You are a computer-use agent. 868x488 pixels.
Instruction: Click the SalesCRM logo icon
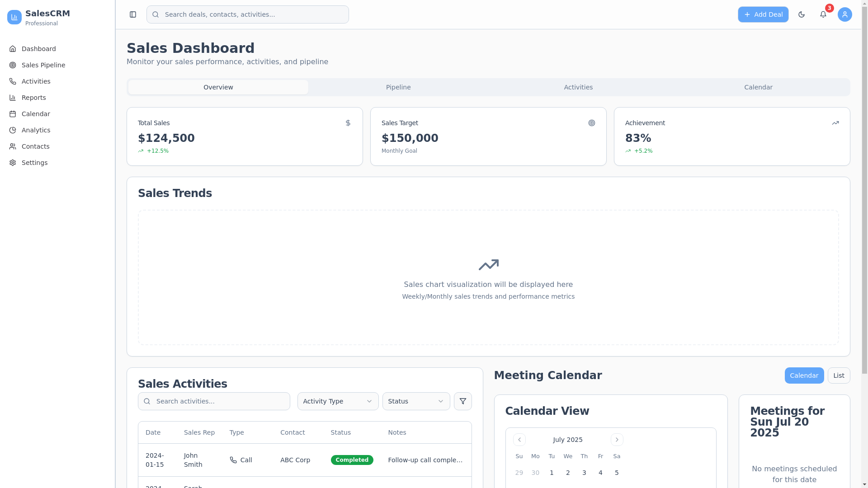[x=14, y=17]
